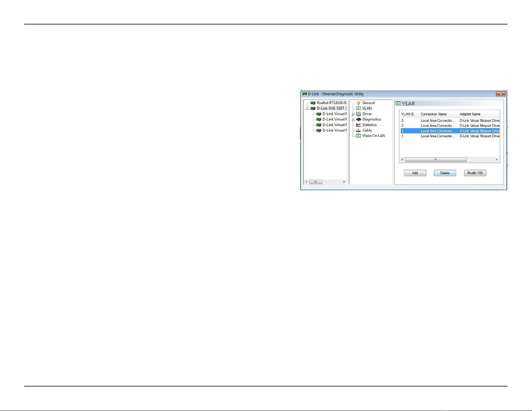Click the Wake On LAN icon

coord(358,136)
